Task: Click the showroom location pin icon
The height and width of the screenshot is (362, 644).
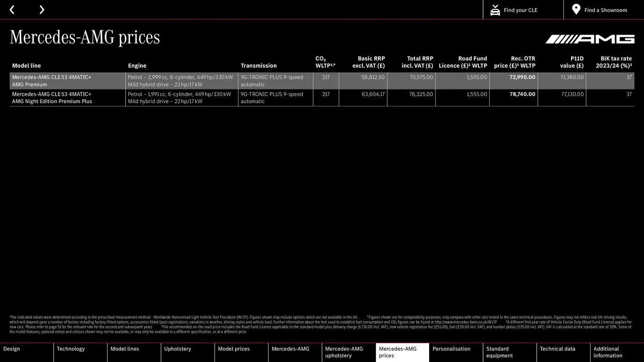Action: tap(576, 9)
